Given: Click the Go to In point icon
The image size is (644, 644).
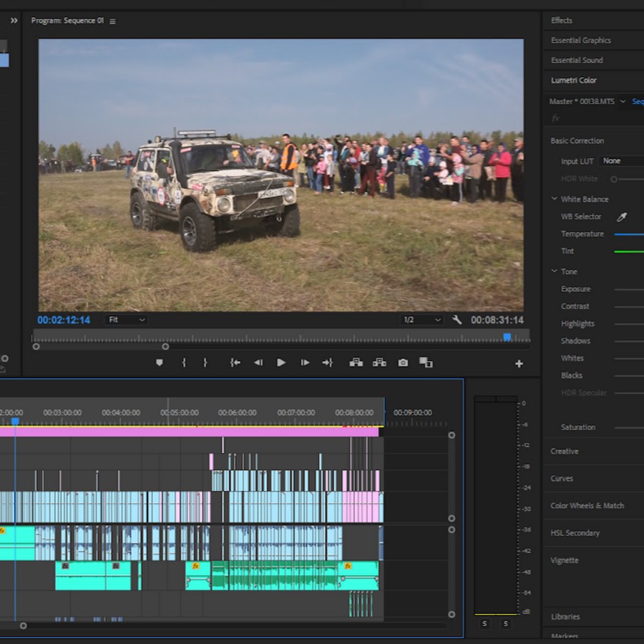Looking at the screenshot, I should click(235, 363).
